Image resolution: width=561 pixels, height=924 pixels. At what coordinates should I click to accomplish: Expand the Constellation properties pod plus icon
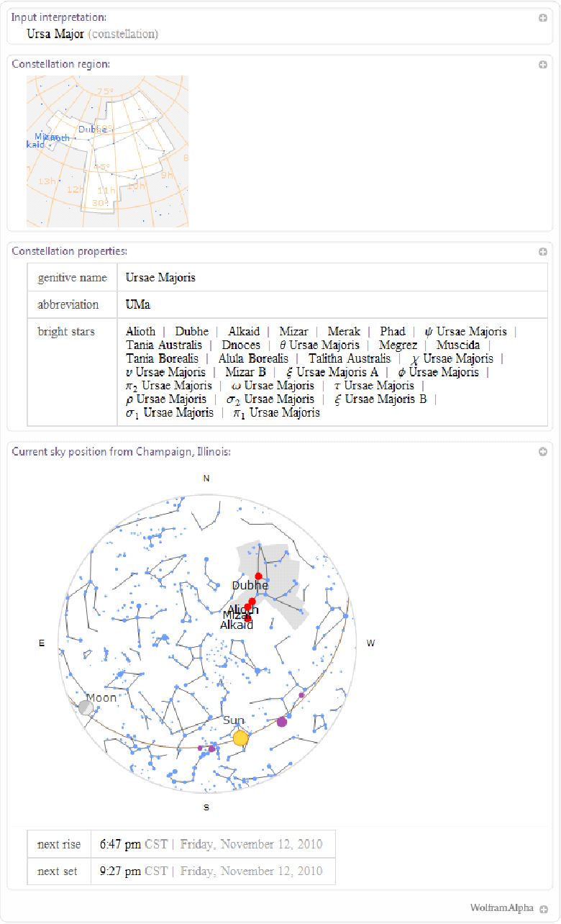[543, 252]
